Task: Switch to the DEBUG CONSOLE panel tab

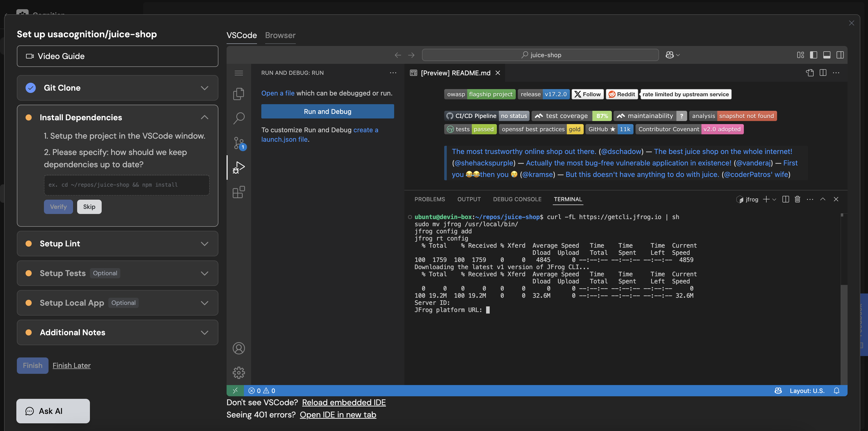Action: pos(517,199)
